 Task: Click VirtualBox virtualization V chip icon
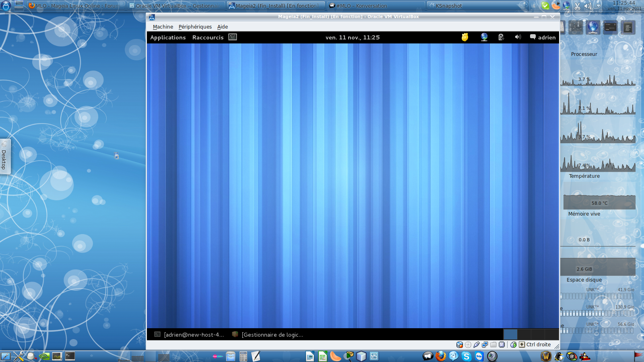pyautogui.click(x=502, y=345)
